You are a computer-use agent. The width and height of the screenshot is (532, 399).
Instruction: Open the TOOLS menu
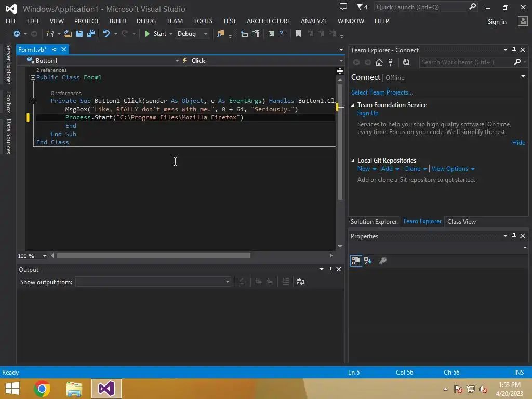[x=203, y=21]
